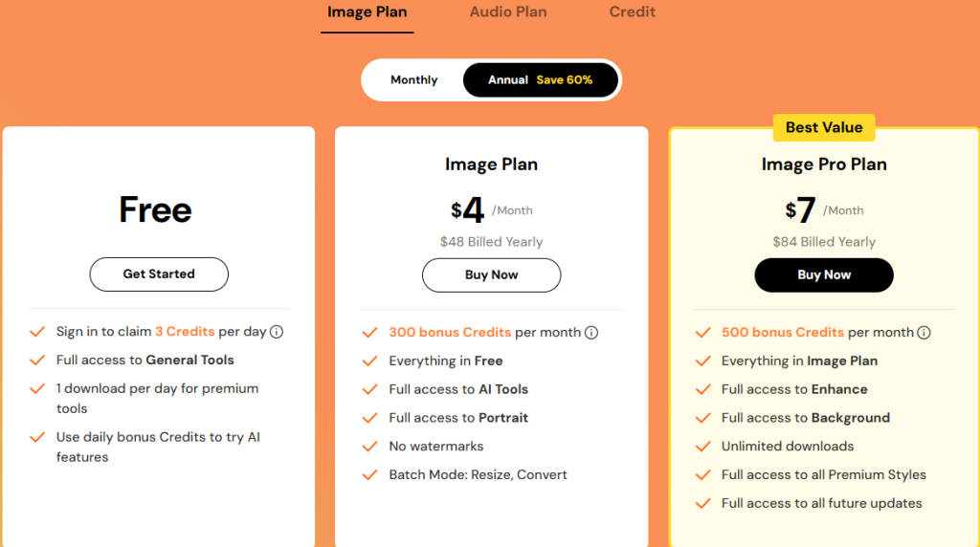Open the Credit tab
The width and height of the screenshot is (980, 547).
click(632, 12)
